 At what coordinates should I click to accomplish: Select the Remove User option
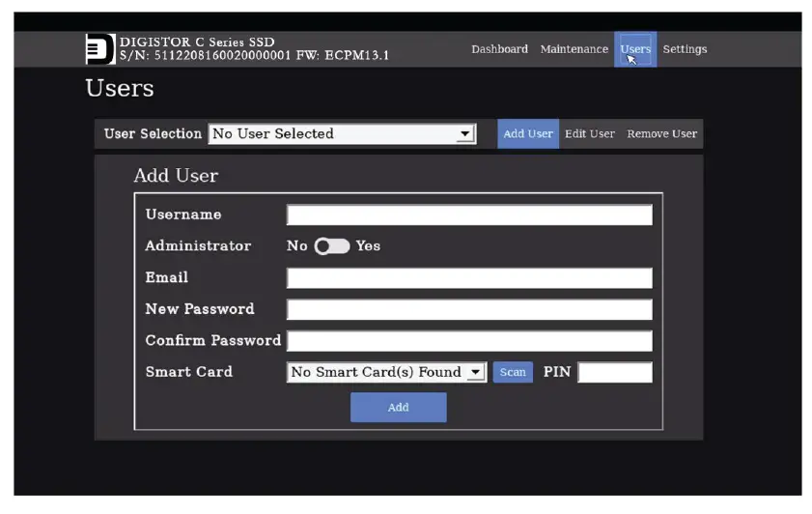661,133
